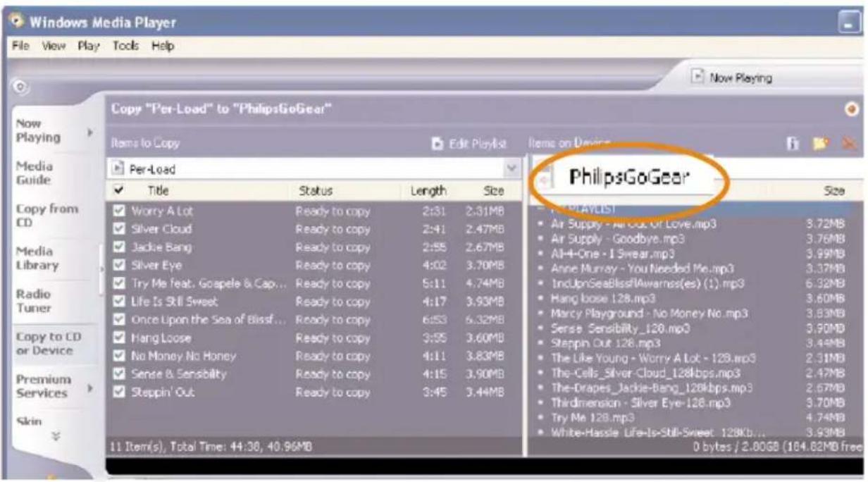Select Marcy Playground - No Money No.mp3
Viewport: 868px width, 482px height.
coord(649,313)
